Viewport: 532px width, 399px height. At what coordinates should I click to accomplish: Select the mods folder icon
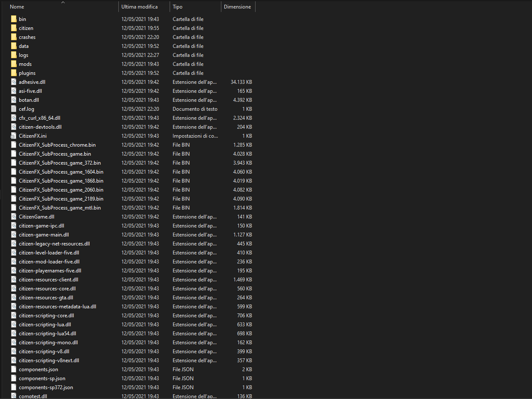[13, 64]
